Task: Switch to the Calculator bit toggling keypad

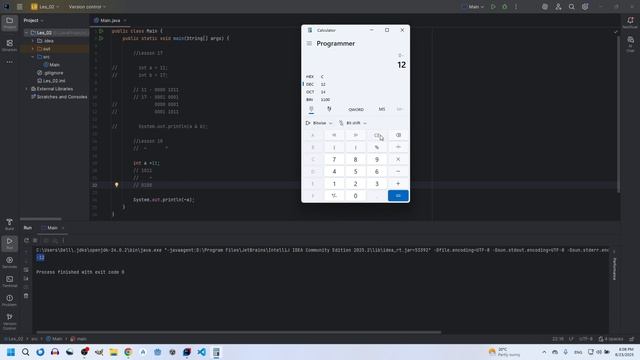Action: (329, 109)
